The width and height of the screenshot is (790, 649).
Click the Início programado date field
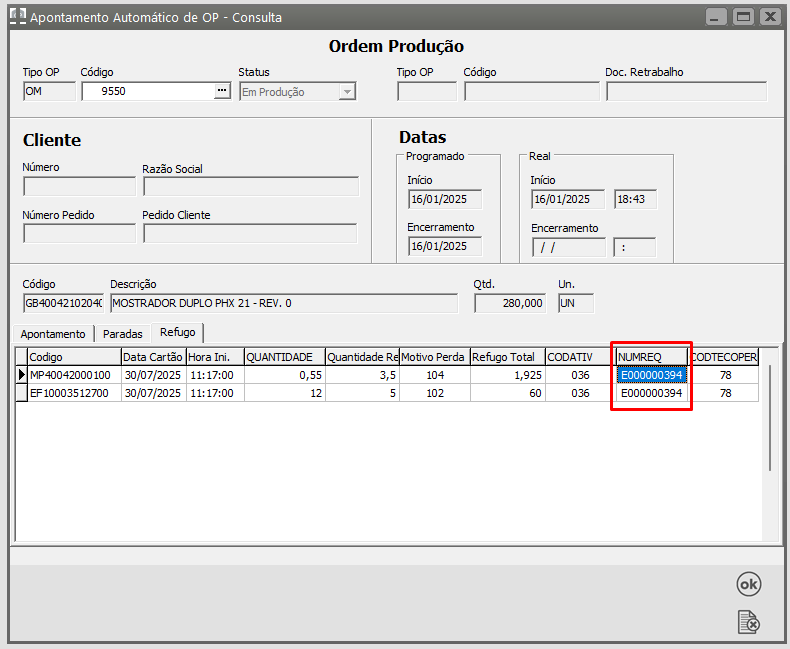tap(444, 199)
